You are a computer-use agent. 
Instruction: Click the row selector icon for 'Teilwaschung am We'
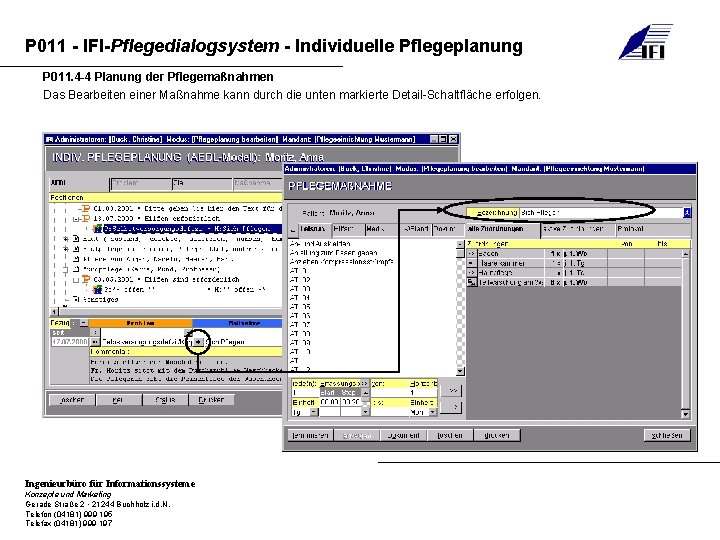[x=472, y=282]
